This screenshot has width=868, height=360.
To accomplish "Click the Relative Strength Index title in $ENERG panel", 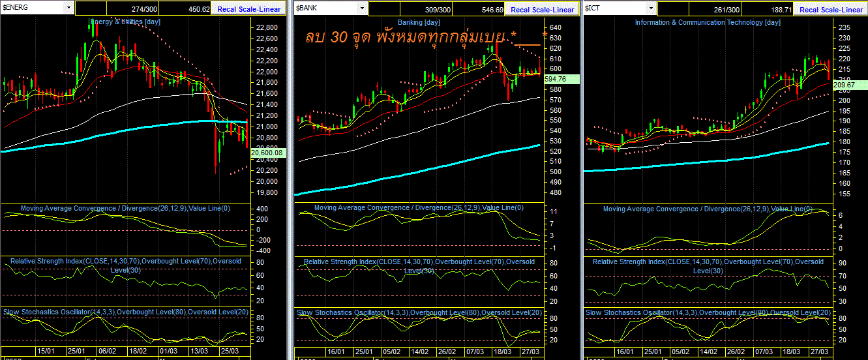I will [125, 265].
